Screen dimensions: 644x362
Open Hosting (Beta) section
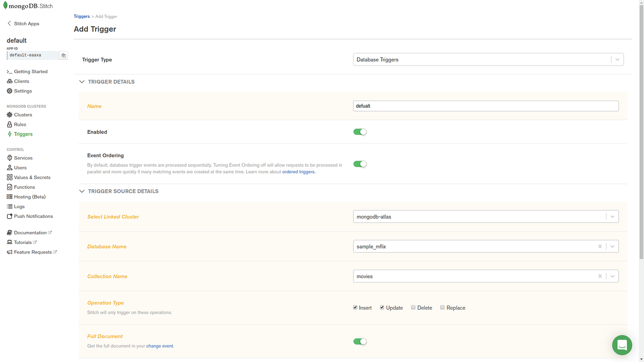point(30,196)
